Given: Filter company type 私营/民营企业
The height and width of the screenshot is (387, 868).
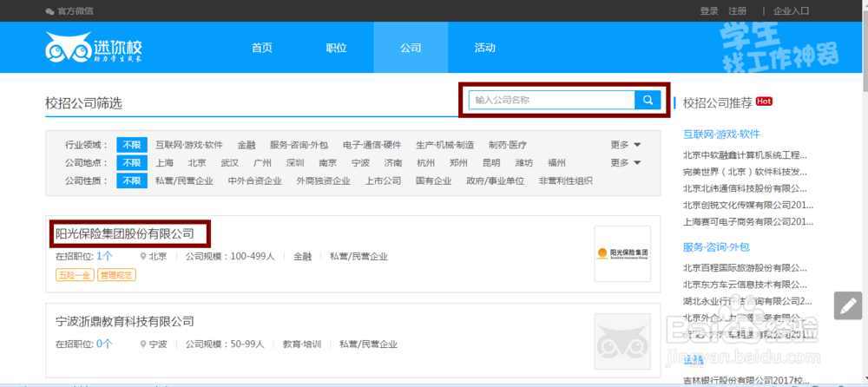Looking at the screenshot, I should 184,180.
